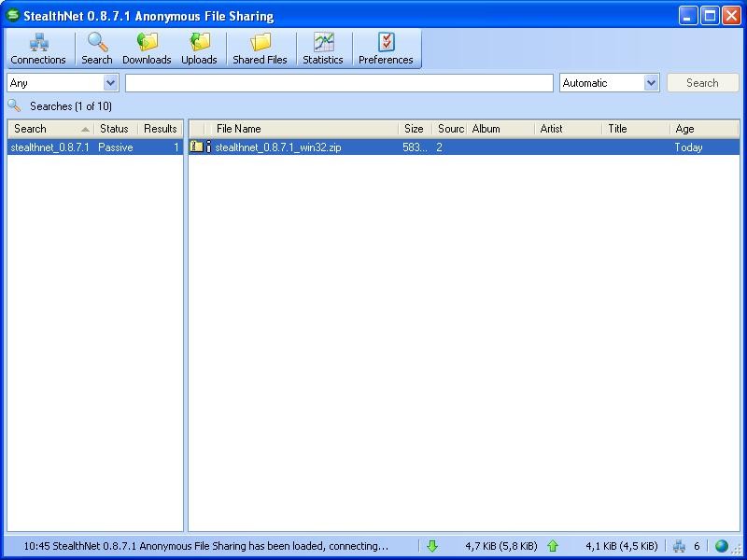Click the search text input field
The width and height of the screenshot is (747, 560).
[339, 83]
